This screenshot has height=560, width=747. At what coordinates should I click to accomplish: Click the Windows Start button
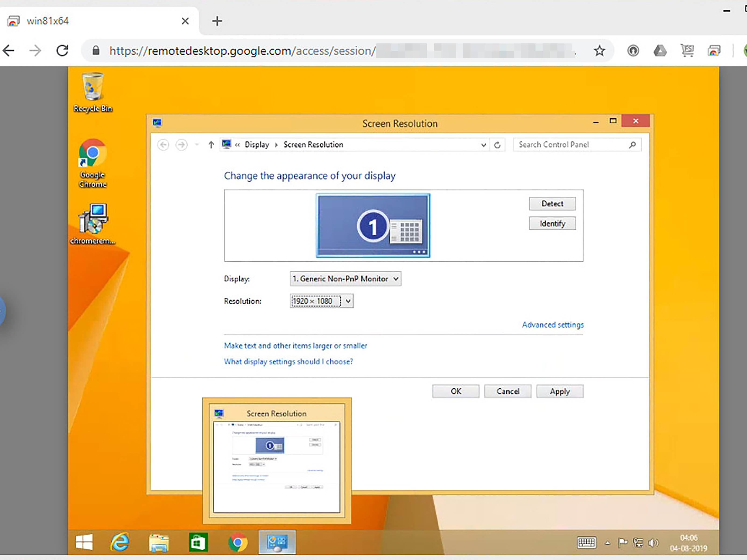pyautogui.click(x=84, y=542)
